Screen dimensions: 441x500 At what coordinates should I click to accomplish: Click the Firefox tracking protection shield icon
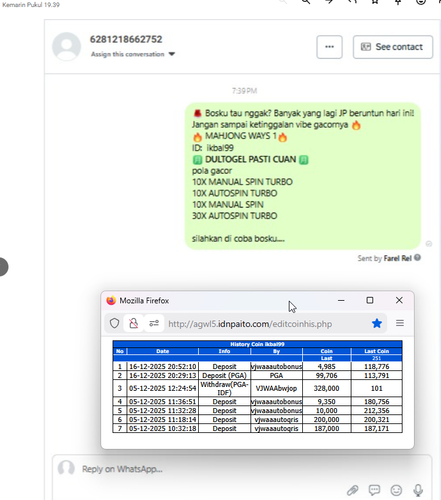(114, 323)
